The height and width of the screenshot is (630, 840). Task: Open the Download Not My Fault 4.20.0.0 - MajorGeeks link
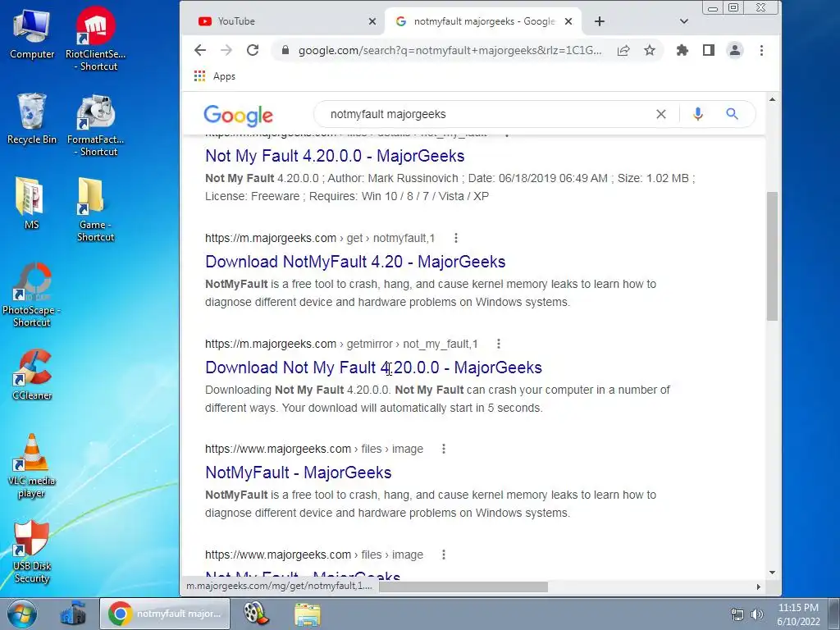click(373, 367)
